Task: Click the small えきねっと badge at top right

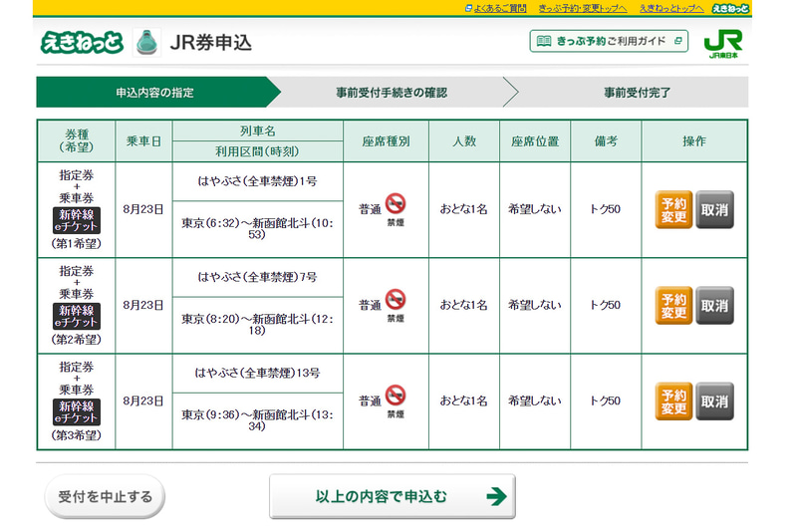Action: [x=730, y=8]
